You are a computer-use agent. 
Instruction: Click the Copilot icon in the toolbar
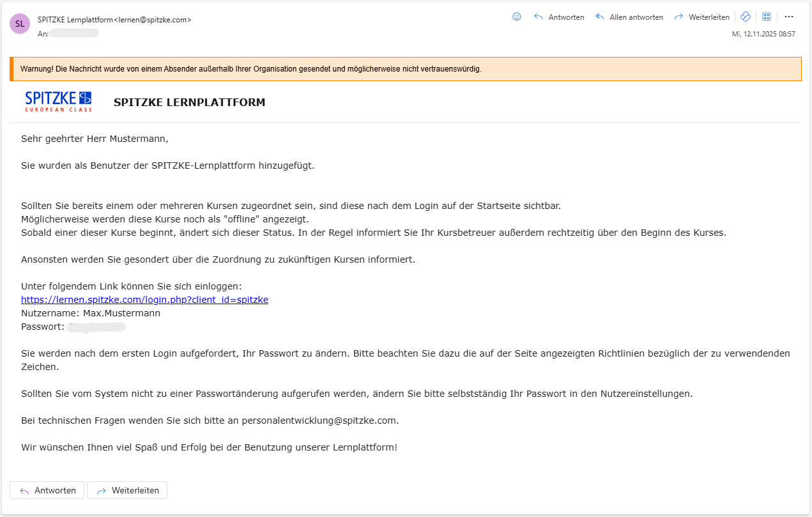point(746,17)
